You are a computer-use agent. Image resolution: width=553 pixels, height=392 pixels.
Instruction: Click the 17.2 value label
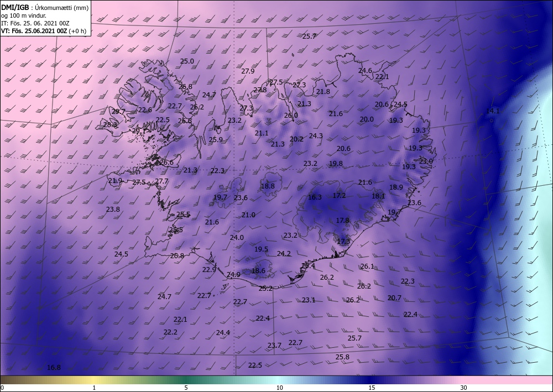(339, 195)
